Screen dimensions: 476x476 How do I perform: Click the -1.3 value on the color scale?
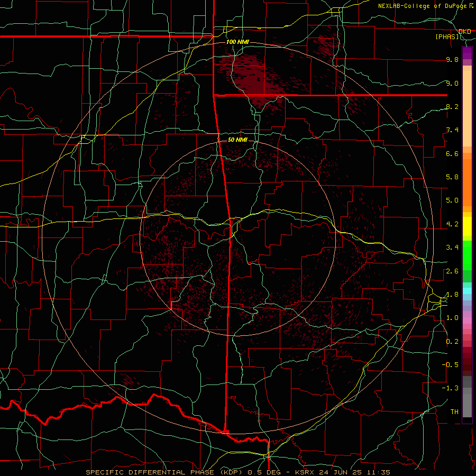click(x=451, y=388)
